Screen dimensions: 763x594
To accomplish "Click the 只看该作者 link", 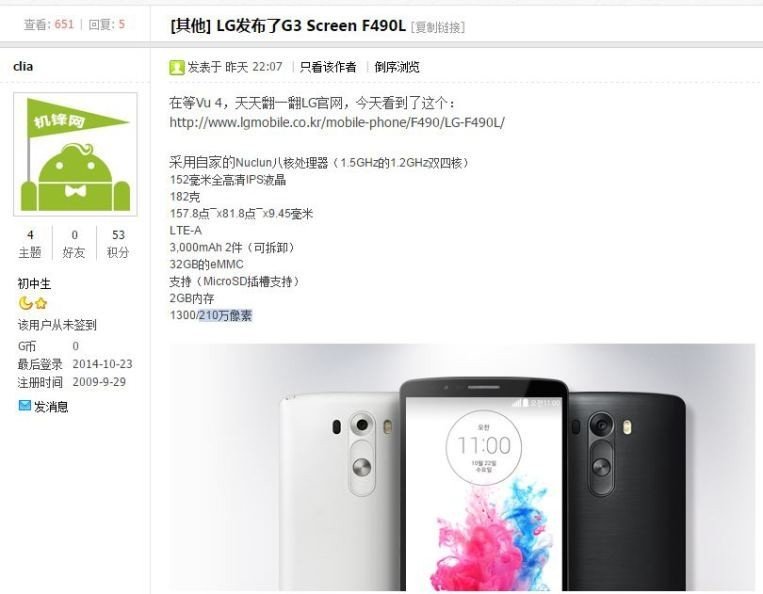I will pos(328,67).
